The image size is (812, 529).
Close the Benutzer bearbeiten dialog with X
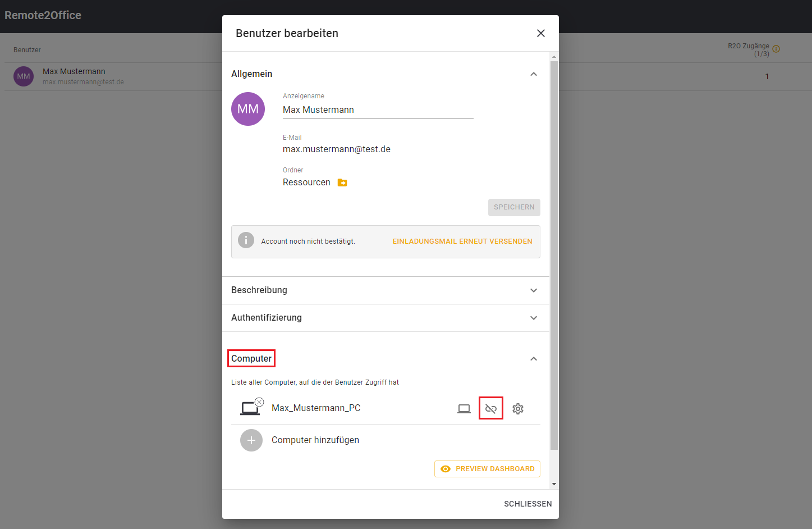coord(541,33)
